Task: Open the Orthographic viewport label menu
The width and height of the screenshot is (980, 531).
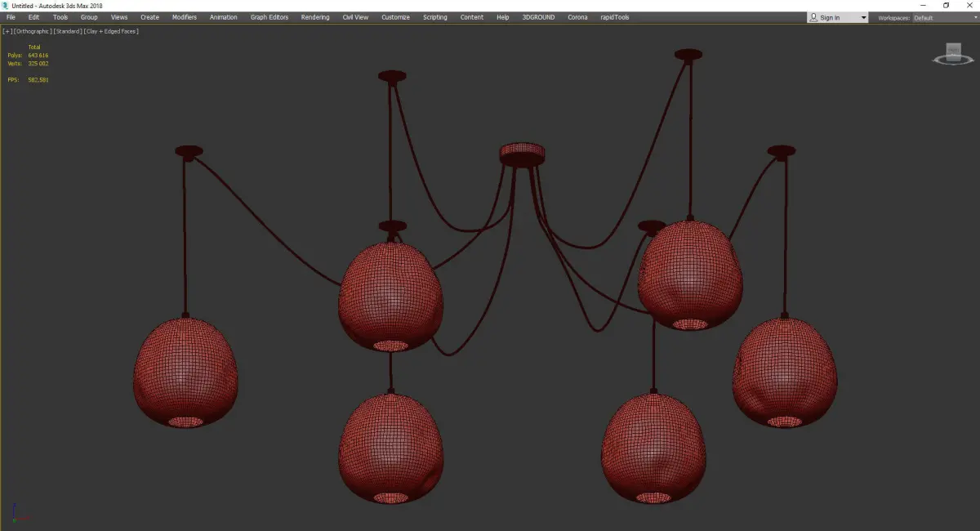Action: coord(33,31)
